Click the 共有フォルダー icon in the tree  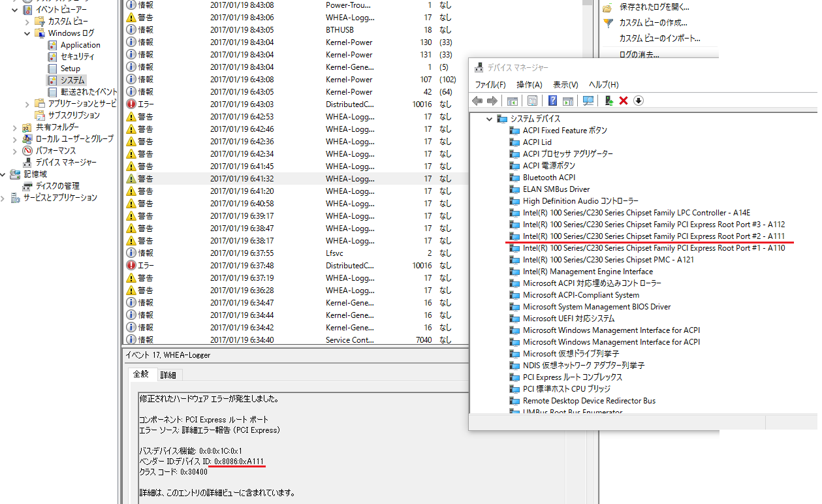coord(27,127)
